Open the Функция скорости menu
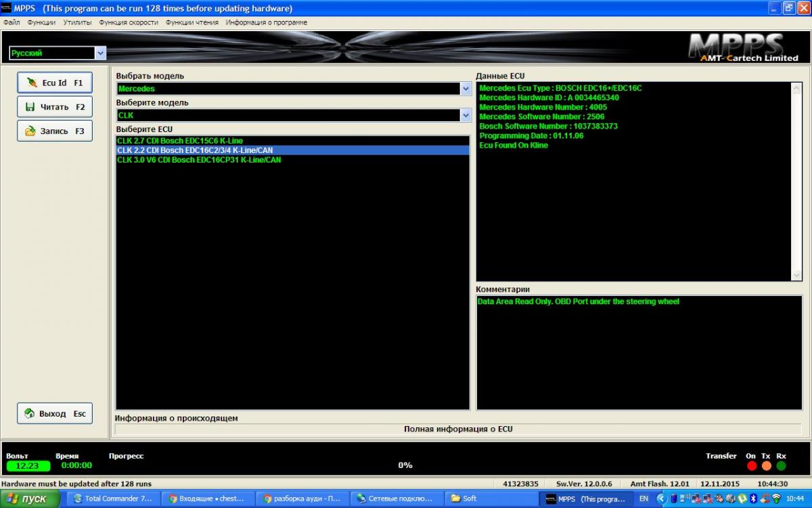 click(129, 22)
